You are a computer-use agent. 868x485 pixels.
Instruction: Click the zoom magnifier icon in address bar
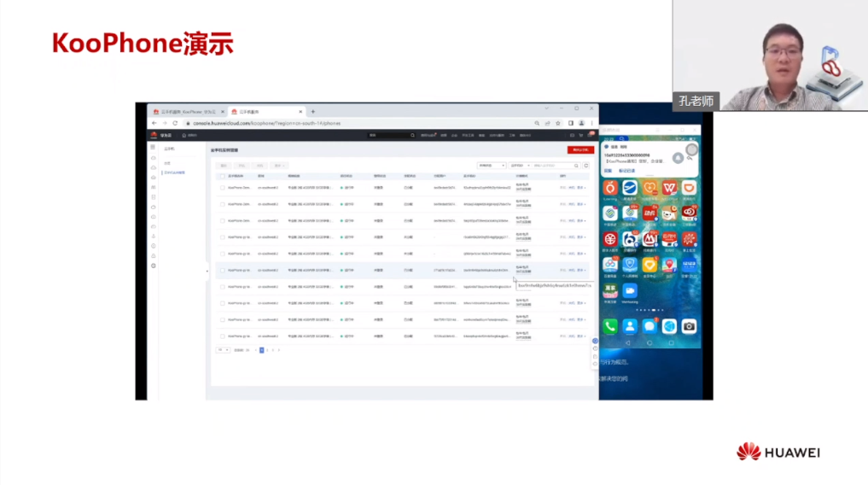537,123
